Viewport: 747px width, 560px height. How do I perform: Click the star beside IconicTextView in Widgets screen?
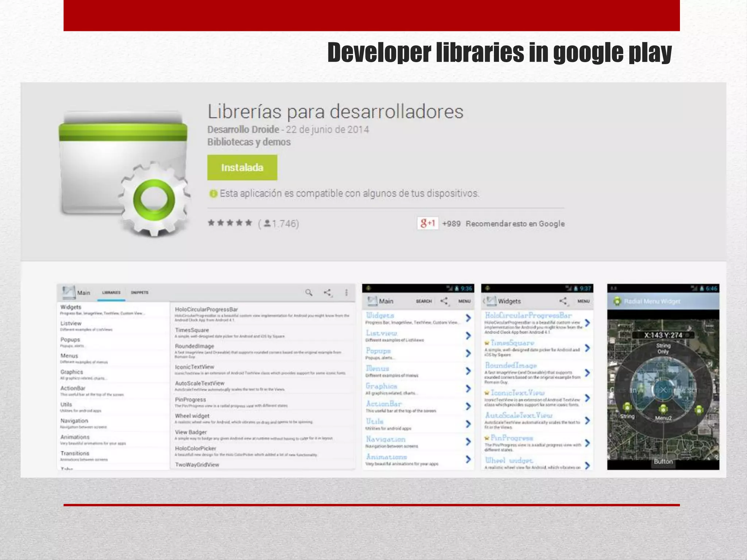point(487,393)
